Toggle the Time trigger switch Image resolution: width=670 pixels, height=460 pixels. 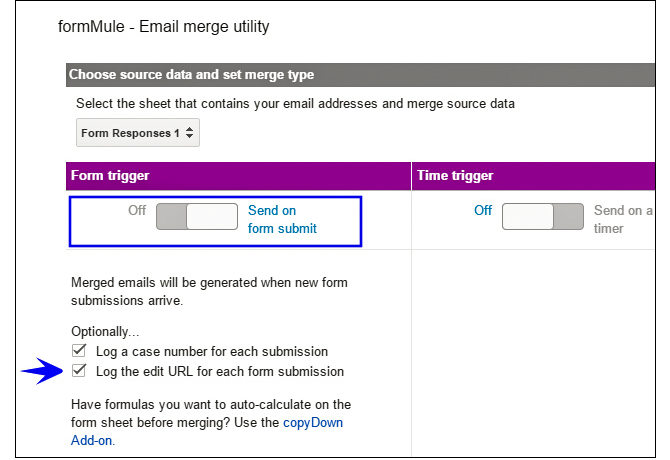point(542,217)
